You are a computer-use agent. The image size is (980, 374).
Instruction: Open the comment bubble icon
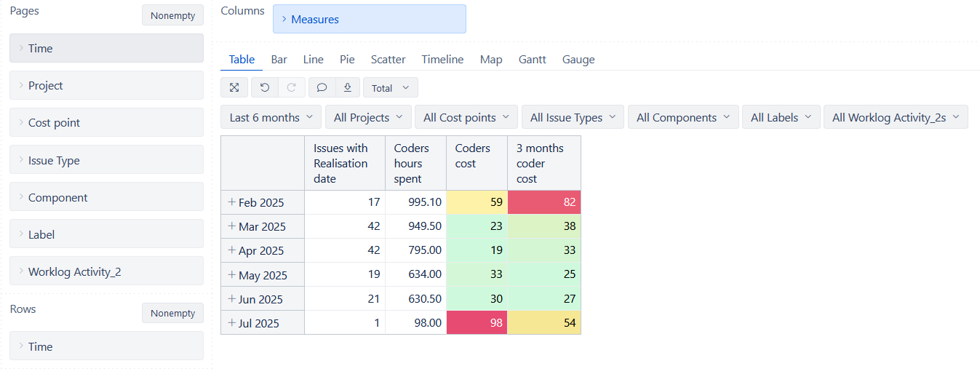(x=322, y=87)
